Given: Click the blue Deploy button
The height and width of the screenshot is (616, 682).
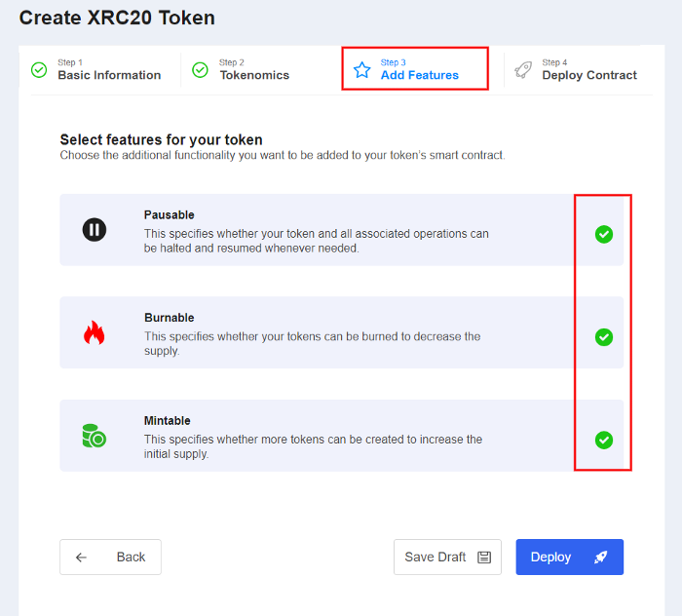Looking at the screenshot, I should coord(569,558).
